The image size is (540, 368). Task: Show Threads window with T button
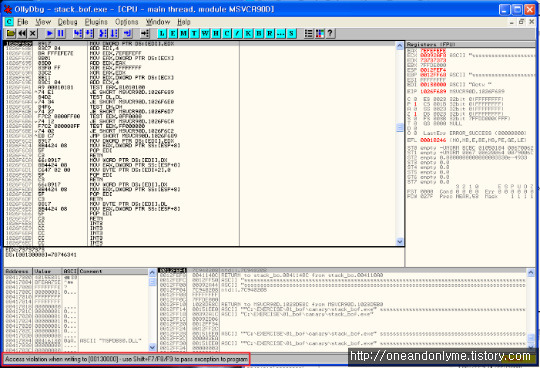pos(194,33)
